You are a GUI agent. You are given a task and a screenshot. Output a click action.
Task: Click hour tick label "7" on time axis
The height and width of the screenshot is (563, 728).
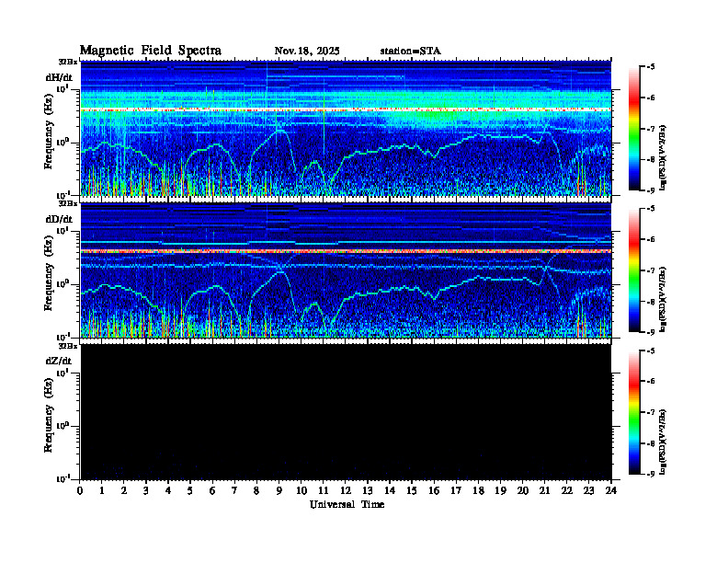click(234, 491)
